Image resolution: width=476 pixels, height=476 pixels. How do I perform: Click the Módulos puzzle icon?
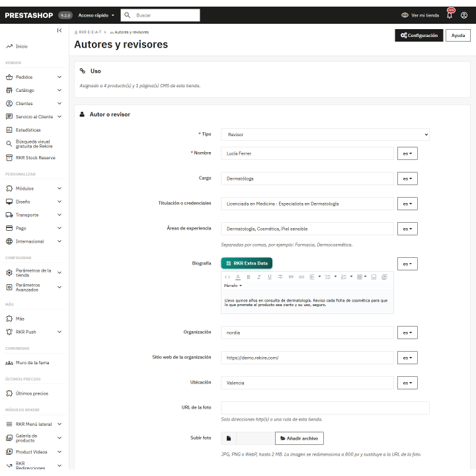[x=9, y=188]
